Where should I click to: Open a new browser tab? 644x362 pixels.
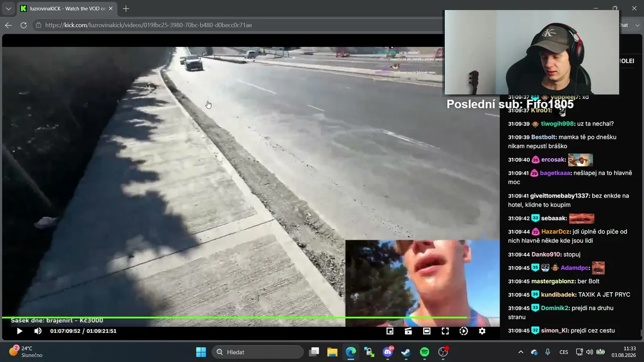pos(126,9)
